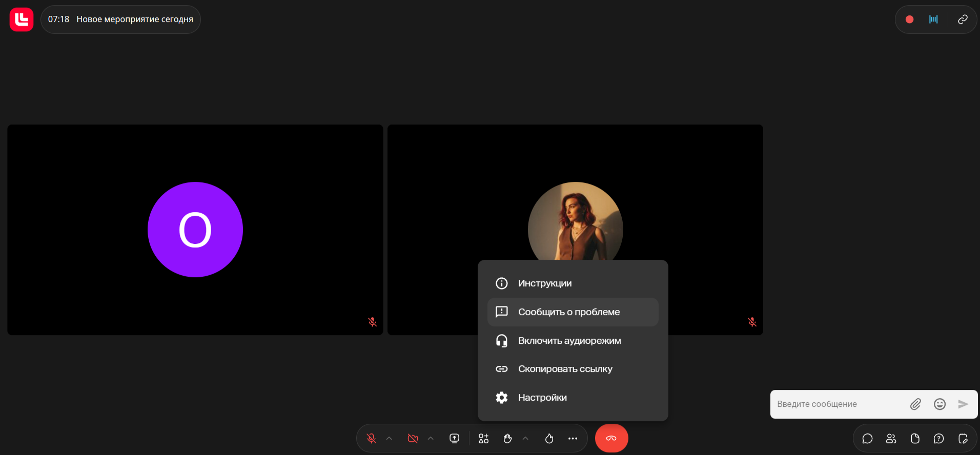The width and height of the screenshot is (980, 455).
Task: Open the chevron next to raise hand
Action: [x=525, y=439]
